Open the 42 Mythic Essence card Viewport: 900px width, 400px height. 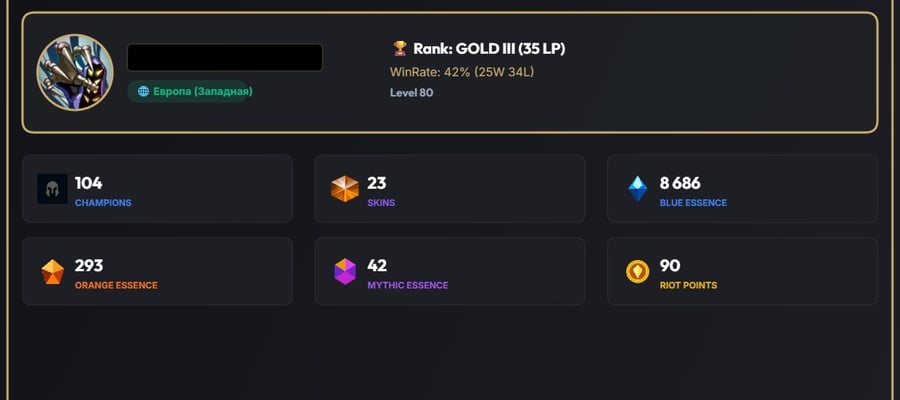click(x=450, y=271)
